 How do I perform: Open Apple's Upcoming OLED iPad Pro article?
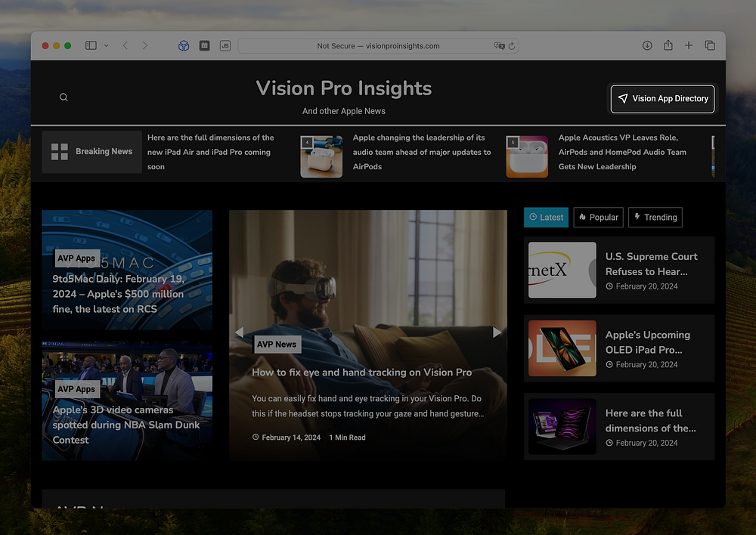pyautogui.click(x=648, y=342)
